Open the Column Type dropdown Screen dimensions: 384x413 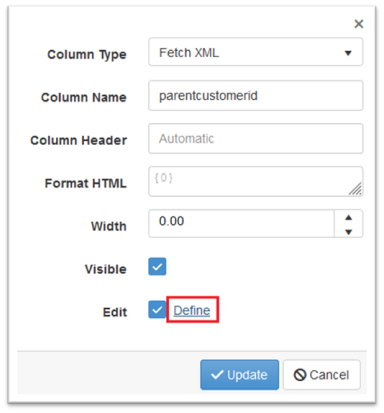(256, 52)
